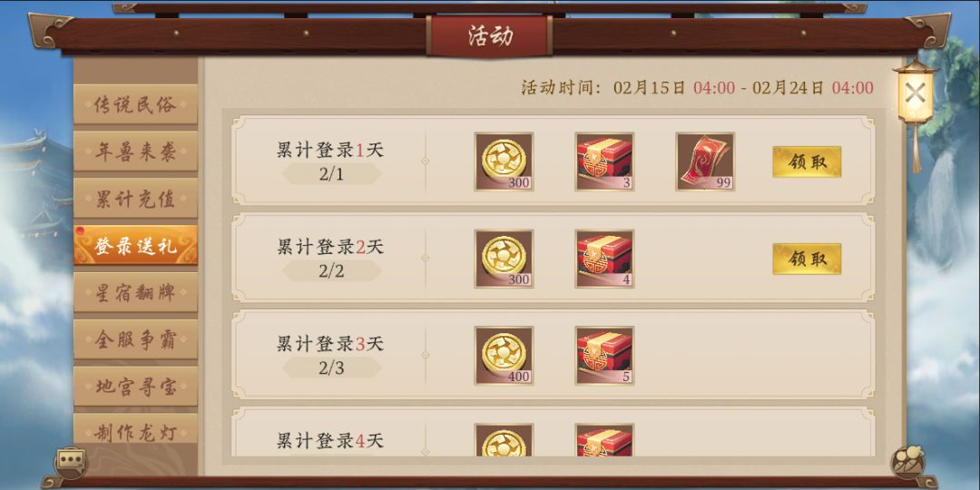Open the 地宫寻宝 tab
This screenshot has height=490, width=980.
(135, 387)
